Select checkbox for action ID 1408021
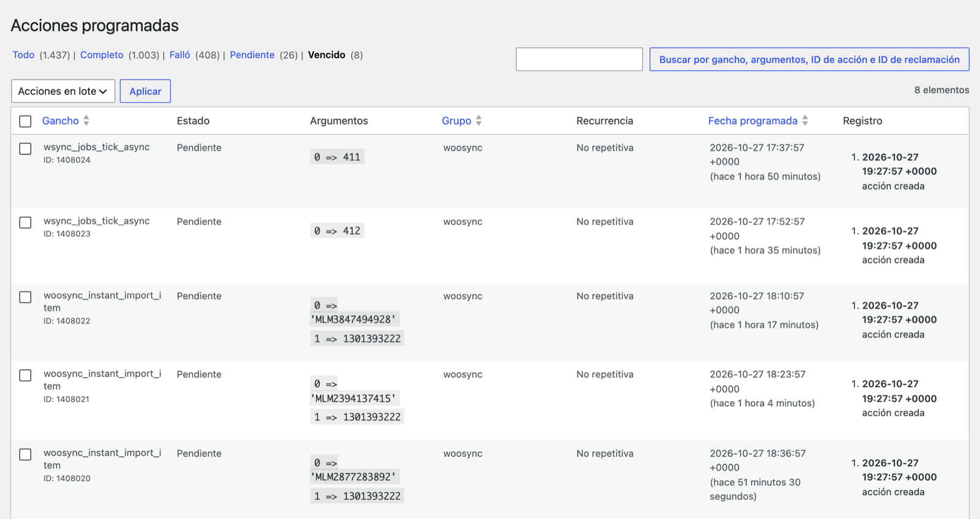Viewport: 980px width, 519px height. pyautogui.click(x=25, y=375)
